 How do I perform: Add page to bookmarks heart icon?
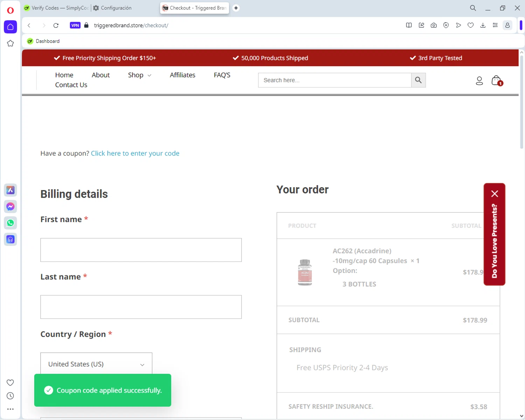pyautogui.click(x=471, y=25)
